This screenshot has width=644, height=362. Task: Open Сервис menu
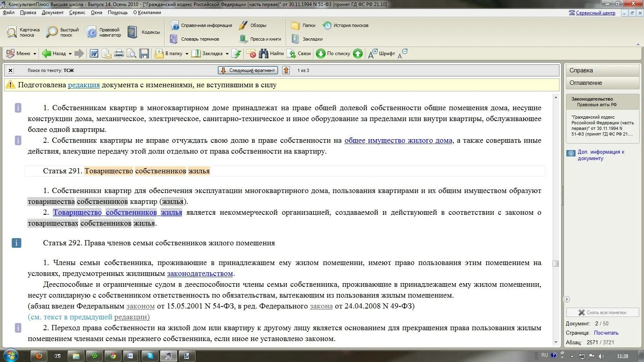pyautogui.click(x=77, y=12)
